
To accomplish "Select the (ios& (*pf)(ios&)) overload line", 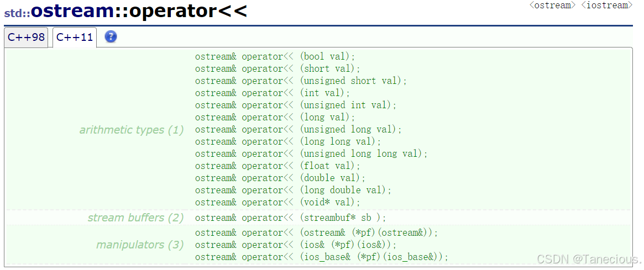I will (x=296, y=245).
